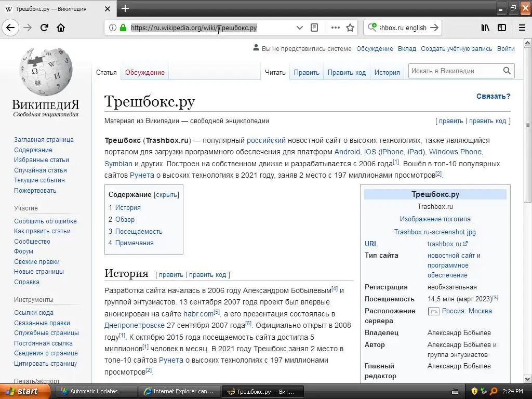Focus the Искать в Википедии field
The image size is (532, 399).
(x=455, y=71)
